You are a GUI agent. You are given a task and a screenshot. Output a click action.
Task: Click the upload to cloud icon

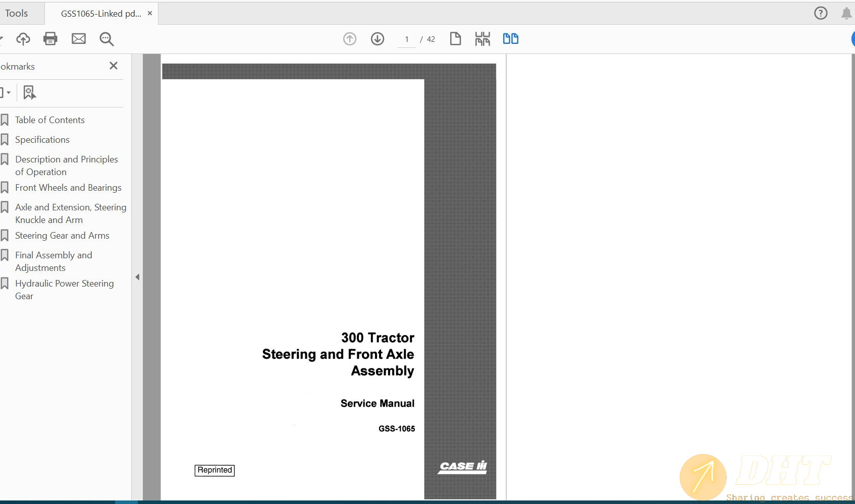coord(23,39)
